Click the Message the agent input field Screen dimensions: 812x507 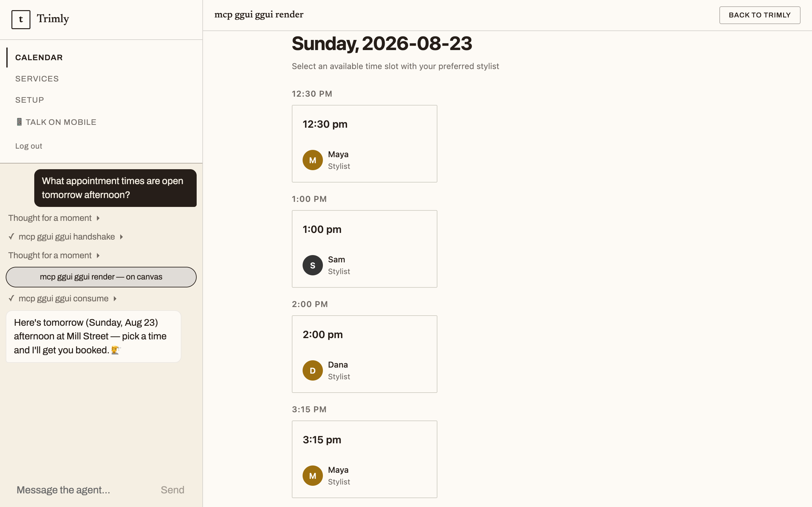(84, 490)
